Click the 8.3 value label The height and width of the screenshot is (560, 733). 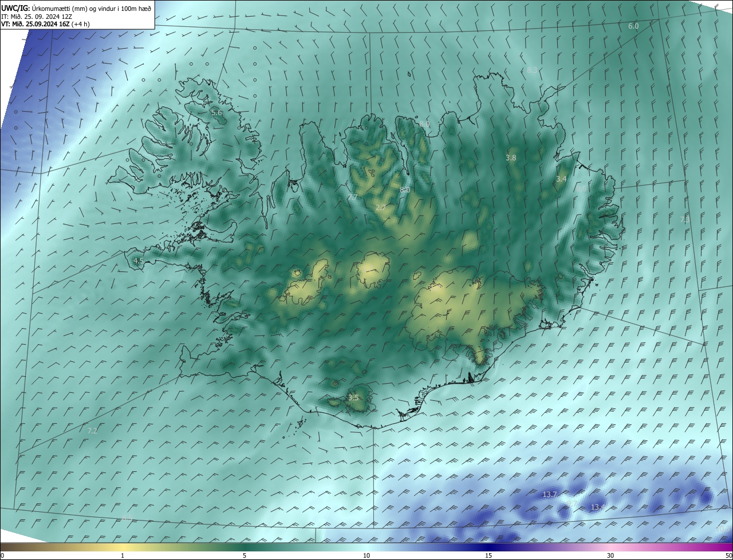[x=533, y=70]
